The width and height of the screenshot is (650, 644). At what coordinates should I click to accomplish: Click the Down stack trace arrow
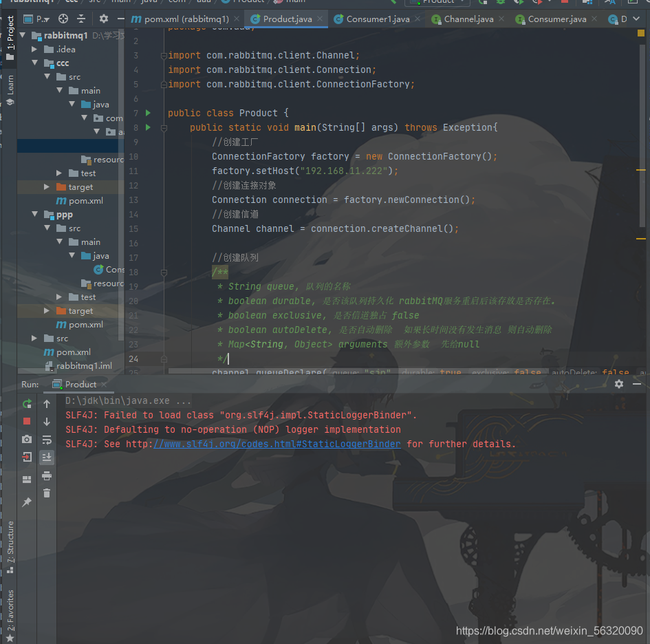coord(47,421)
